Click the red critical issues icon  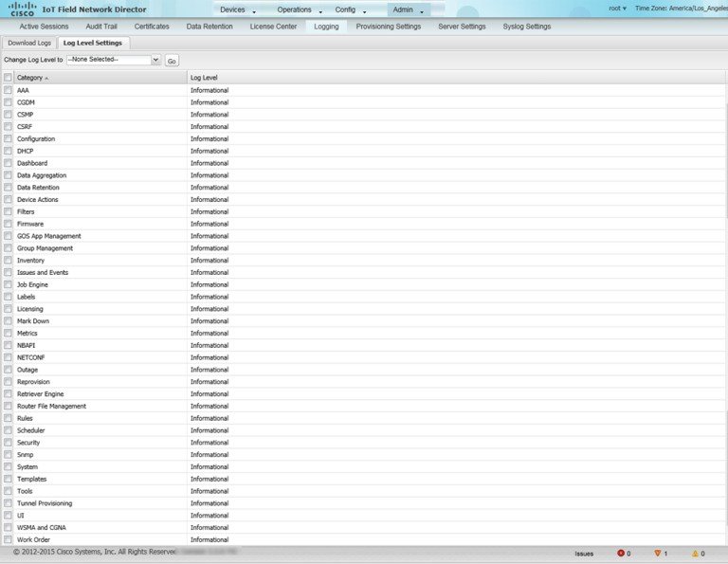pos(621,553)
